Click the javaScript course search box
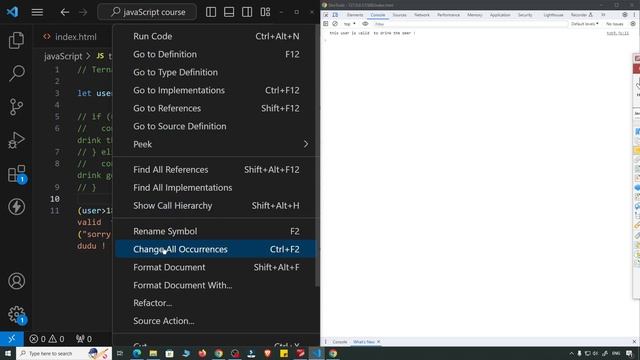 click(x=147, y=12)
